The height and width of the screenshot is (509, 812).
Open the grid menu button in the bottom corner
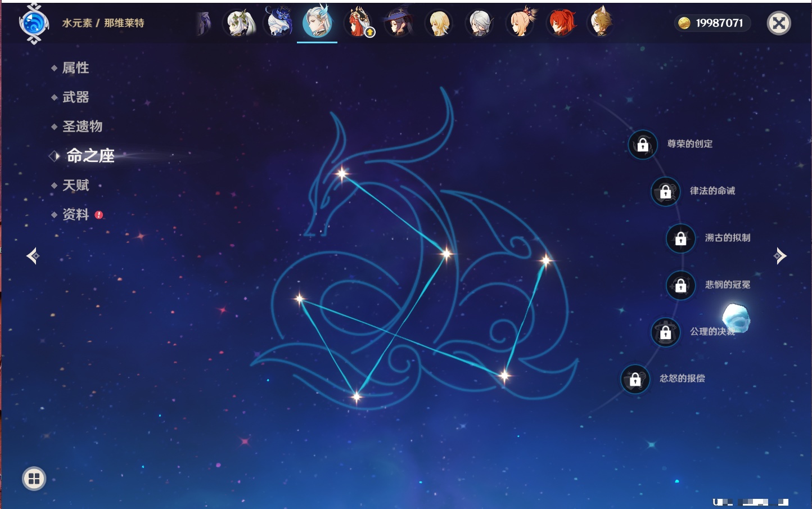pos(34,479)
